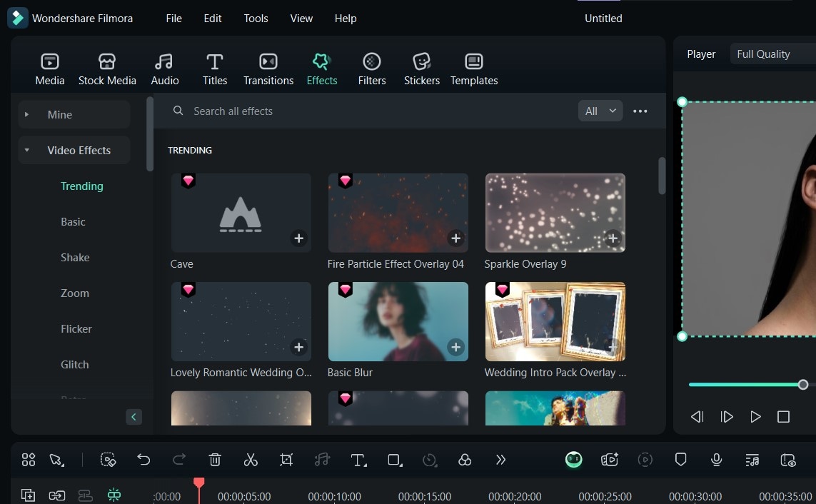Open the View menu

click(x=301, y=19)
